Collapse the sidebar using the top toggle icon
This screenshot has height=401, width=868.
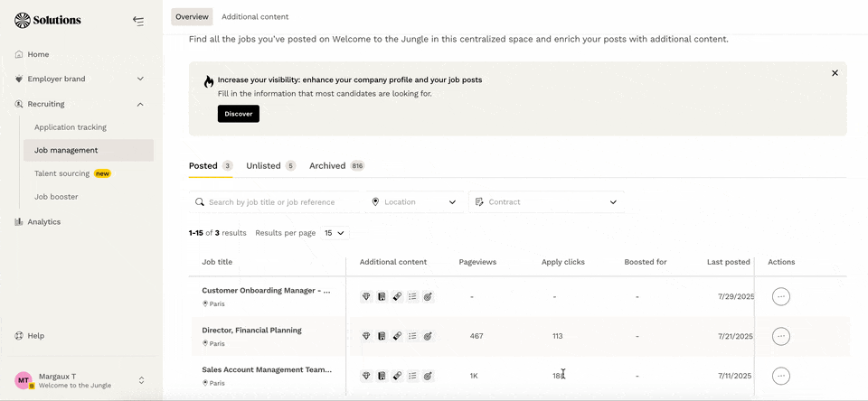point(137,21)
